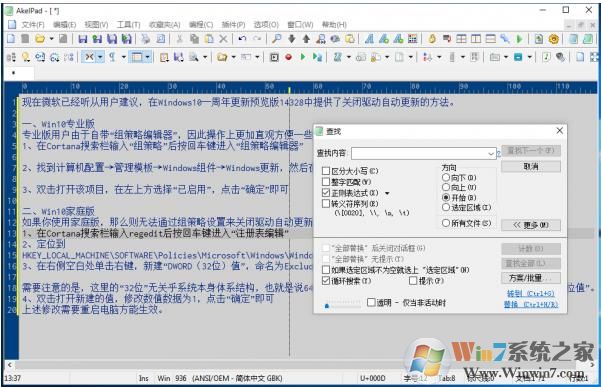Image resolution: width=601 pixels, height=387 pixels.
Task: Open the 插件(P) menu
Action: point(233,25)
